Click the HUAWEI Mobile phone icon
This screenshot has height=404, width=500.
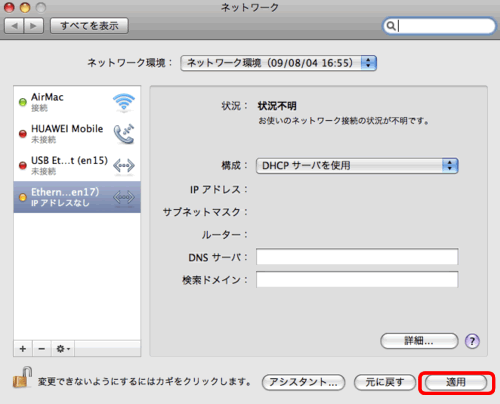coord(124,134)
